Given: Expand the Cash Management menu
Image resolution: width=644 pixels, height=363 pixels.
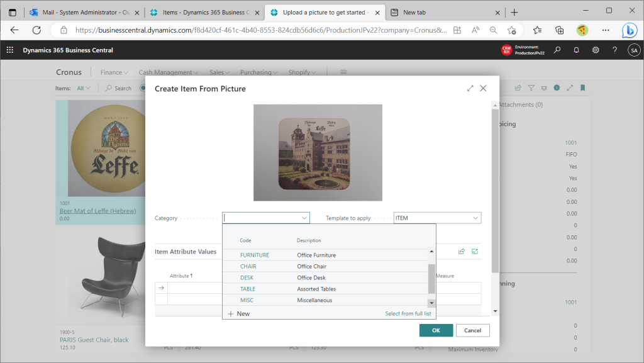Looking at the screenshot, I should (x=169, y=72).
